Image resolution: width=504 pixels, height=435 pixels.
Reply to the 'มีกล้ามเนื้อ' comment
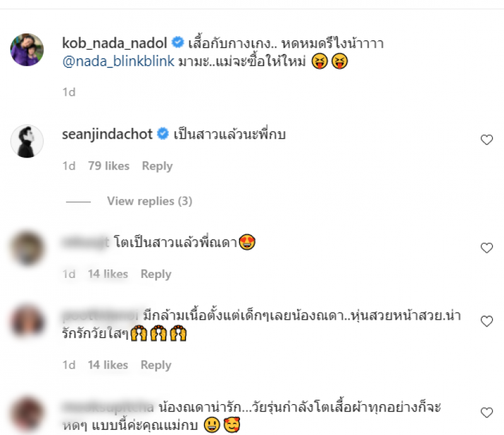point(156,365)
